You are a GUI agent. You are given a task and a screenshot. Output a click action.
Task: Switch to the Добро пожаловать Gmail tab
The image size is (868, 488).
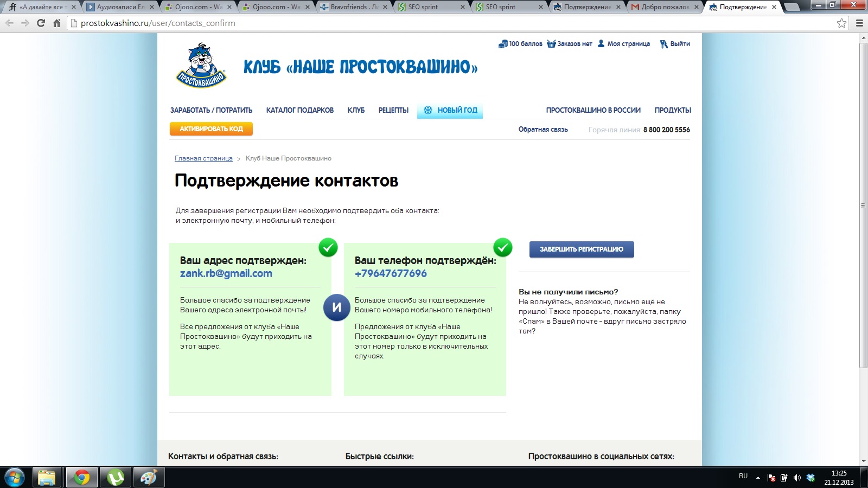click(x=665, y=7)
